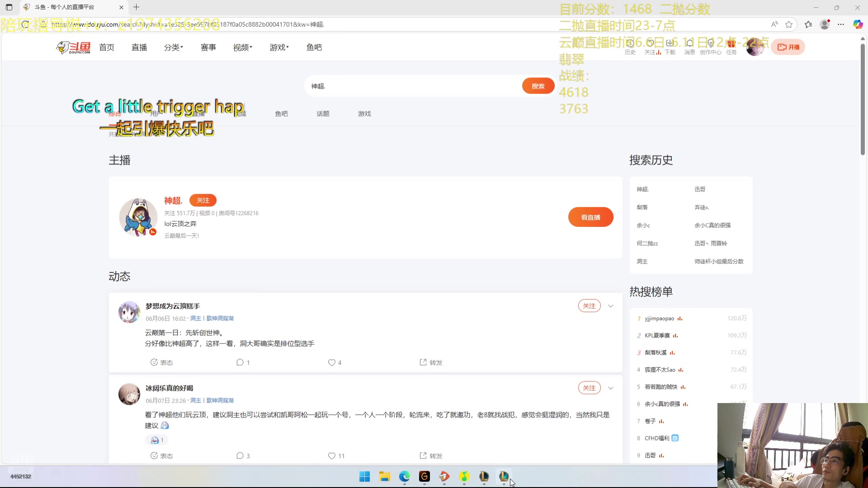This screenshot has height=488, width=868.
Task: Open the 首页 navigation item
Action: [x=107, y=47]
